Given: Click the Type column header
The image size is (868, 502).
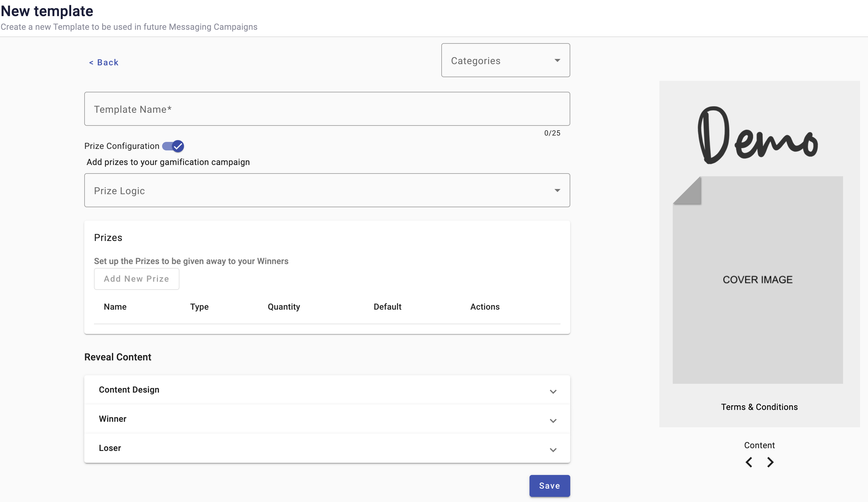Looking at the screenshot, I should coord(200,307).
